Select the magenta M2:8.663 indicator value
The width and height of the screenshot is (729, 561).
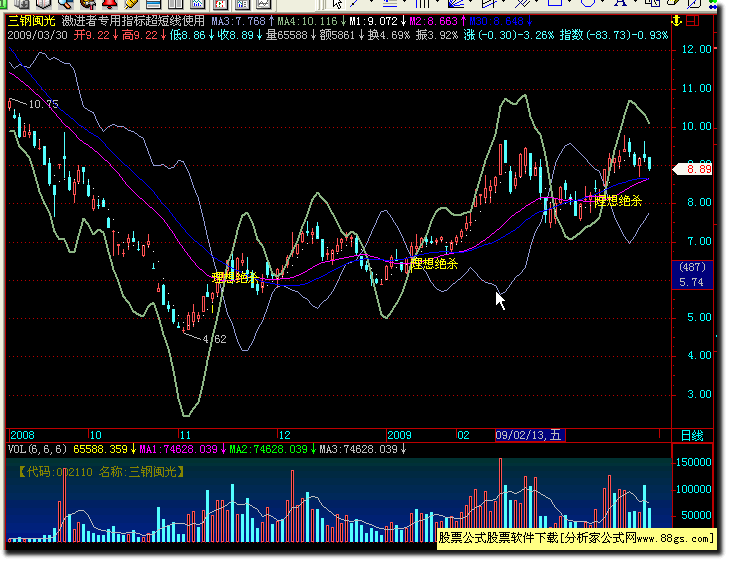click(433, 21)
